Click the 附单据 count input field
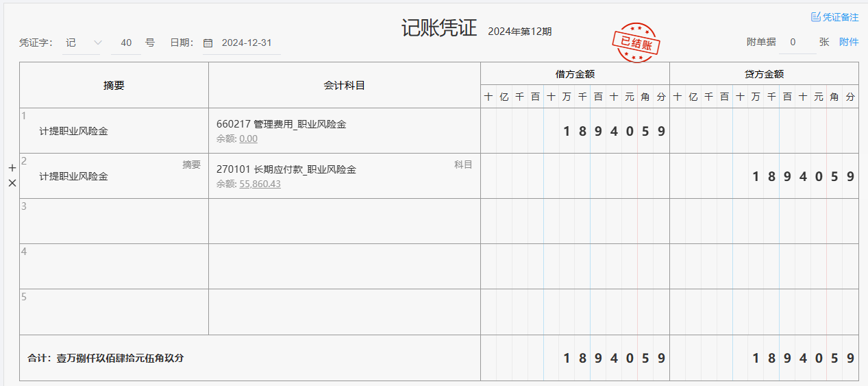 (x=793, y=42)
